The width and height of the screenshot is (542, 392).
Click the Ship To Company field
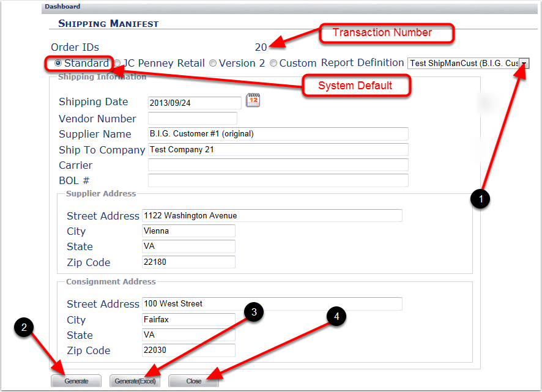point(277,149)
